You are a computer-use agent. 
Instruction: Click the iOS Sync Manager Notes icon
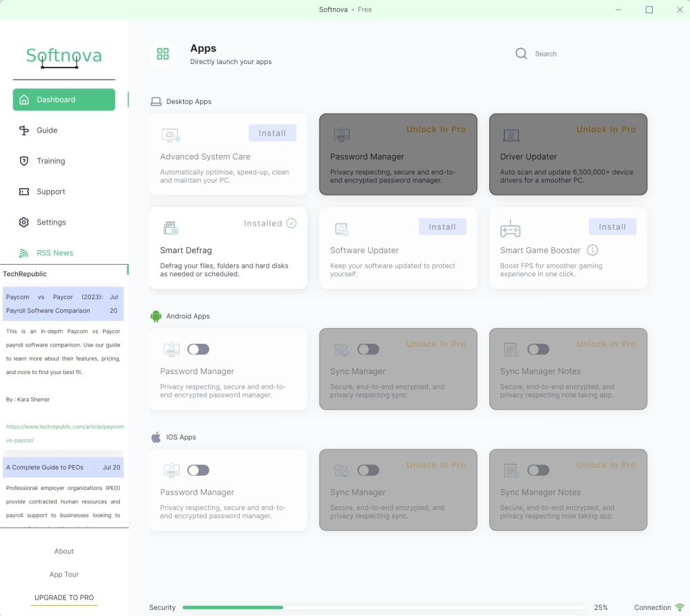pos(511,471)
